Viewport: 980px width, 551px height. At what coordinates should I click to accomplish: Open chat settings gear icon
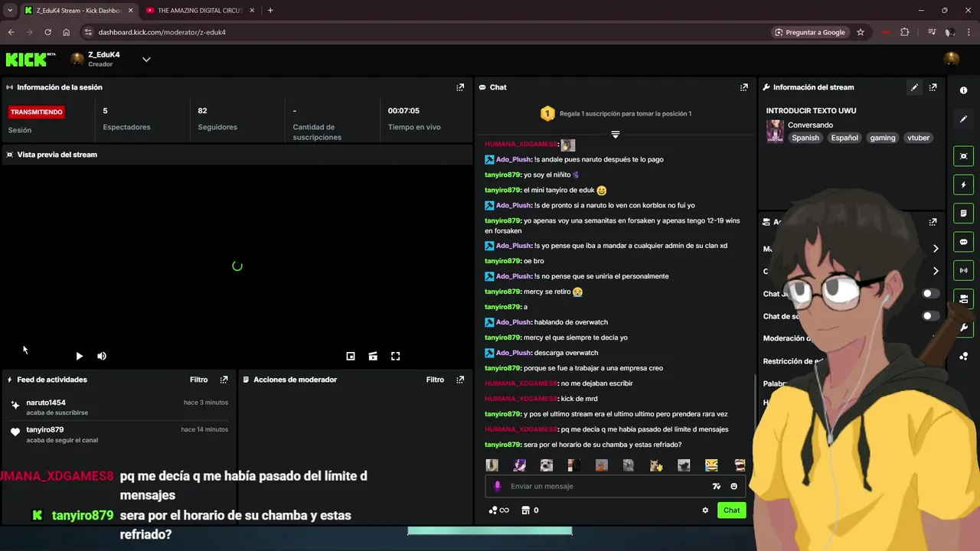pyautogui.click(x=705, y=510)
